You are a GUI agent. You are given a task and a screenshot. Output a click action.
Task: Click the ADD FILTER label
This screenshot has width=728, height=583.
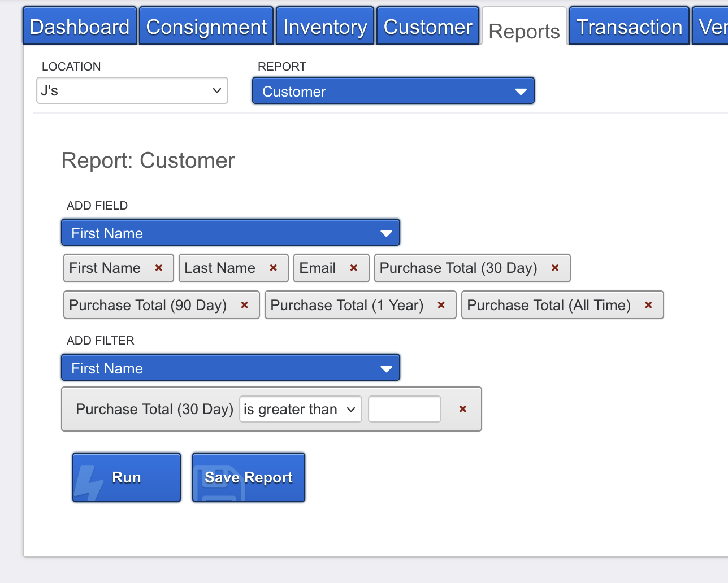pyautogui.click(x=101, y=341)
